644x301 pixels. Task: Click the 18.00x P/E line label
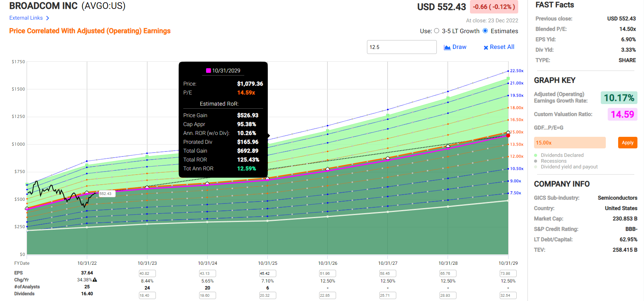click(x=517, y=108)
